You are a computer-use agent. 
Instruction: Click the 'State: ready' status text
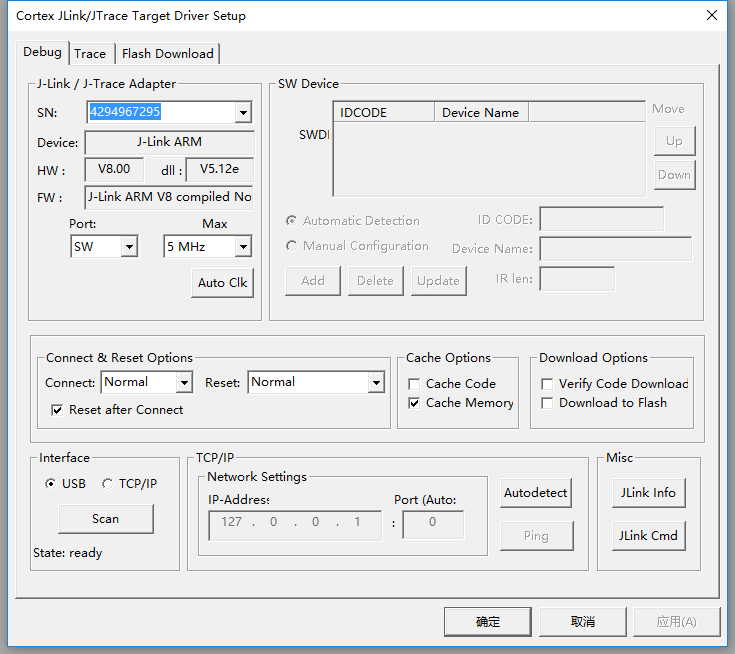click(68, 553)
